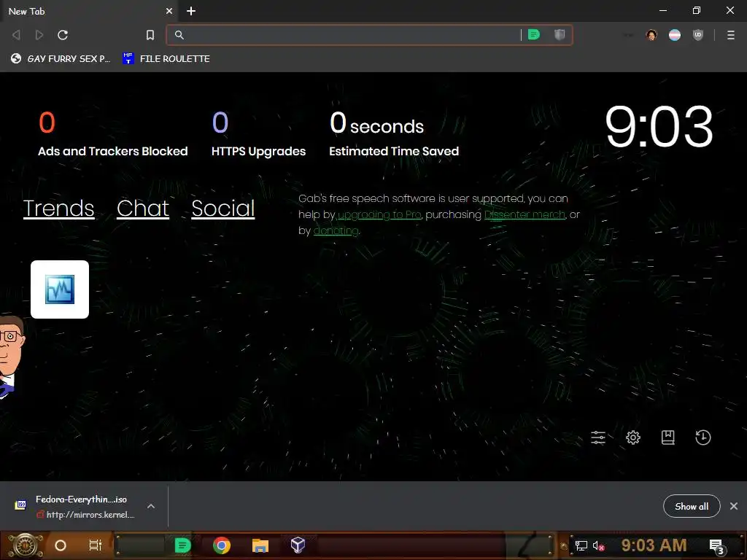This screenshot has width=747, height=560.
Task: Open the network icon in system tray
Action: pos(581,545)
